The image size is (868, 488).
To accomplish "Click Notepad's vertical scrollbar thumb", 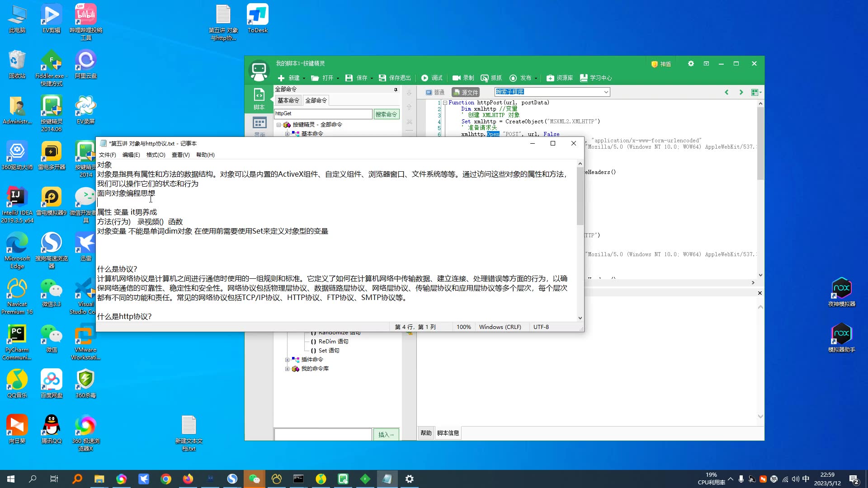I will click(580, 195).
